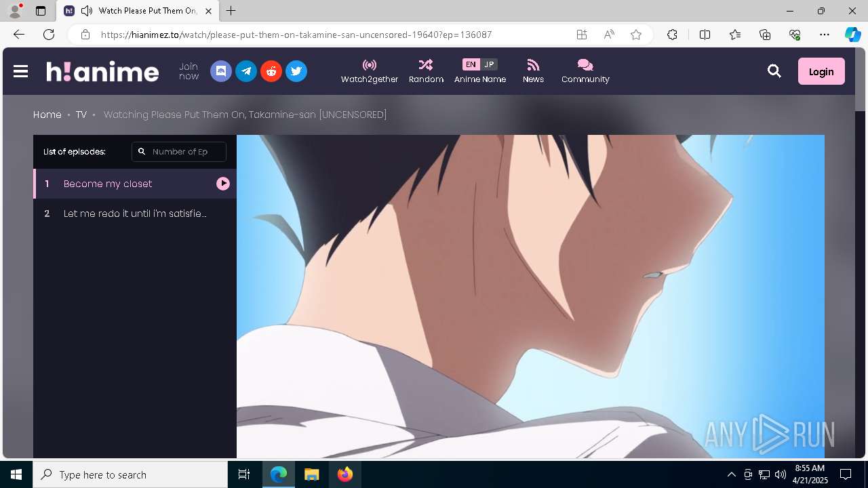This screenshot has width=868, height=488.
Task: Select episode 2 Let me redo it
Action: coord(135,213)
